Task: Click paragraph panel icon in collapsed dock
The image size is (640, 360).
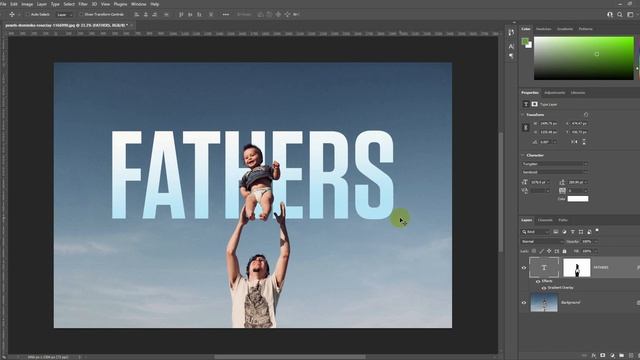Action: tap(511, 56)
